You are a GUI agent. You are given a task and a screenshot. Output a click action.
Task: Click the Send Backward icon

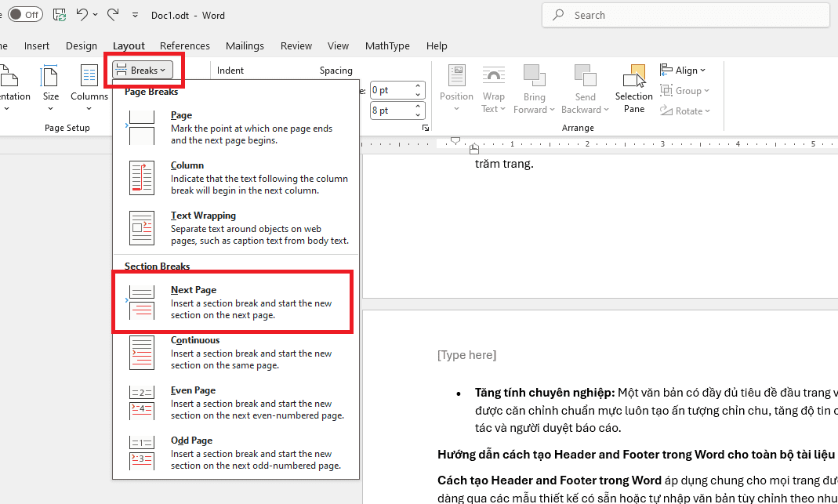point(586,75)
